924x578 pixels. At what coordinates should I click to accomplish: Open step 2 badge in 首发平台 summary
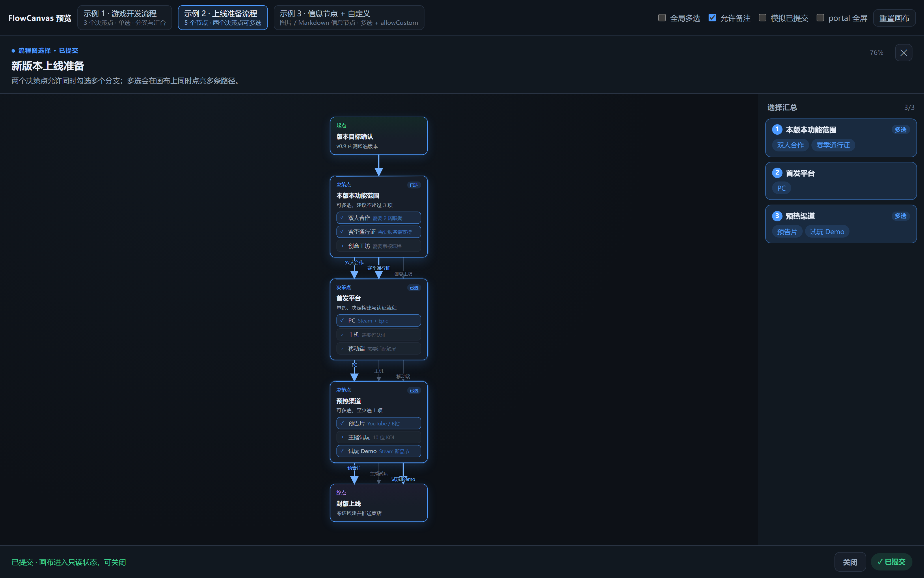coord(777,173)
